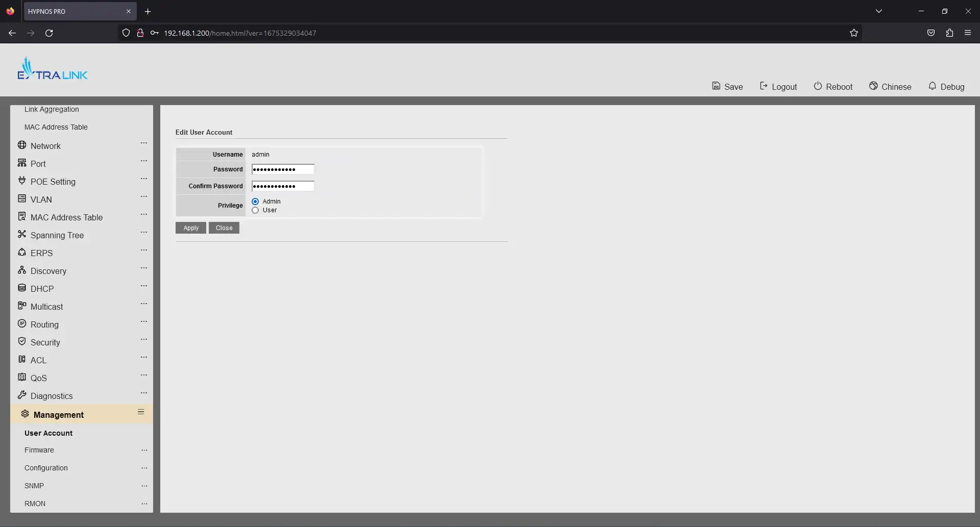Click the Firefox bookmark star icon
Image resolution: width=980 pixels, height=527 pixels.
coord(854,33)
